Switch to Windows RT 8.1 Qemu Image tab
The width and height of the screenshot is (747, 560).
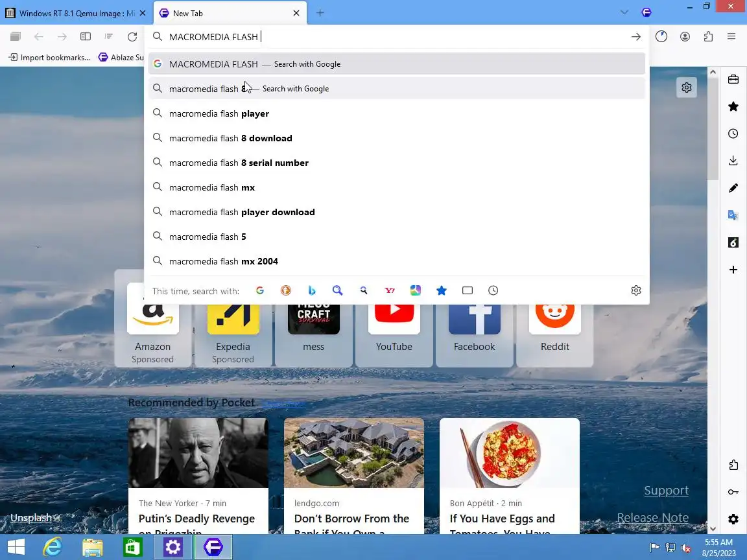(77, 14)
